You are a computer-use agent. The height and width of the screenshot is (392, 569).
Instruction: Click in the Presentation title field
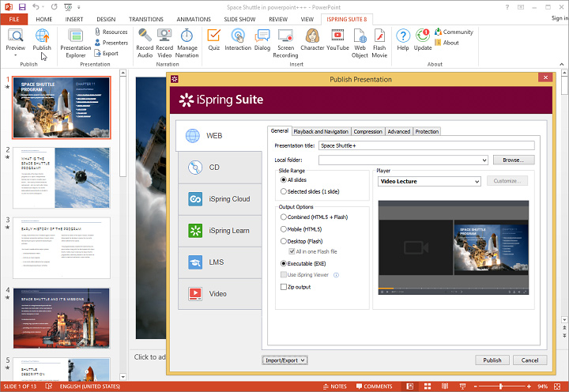[427, 145]
